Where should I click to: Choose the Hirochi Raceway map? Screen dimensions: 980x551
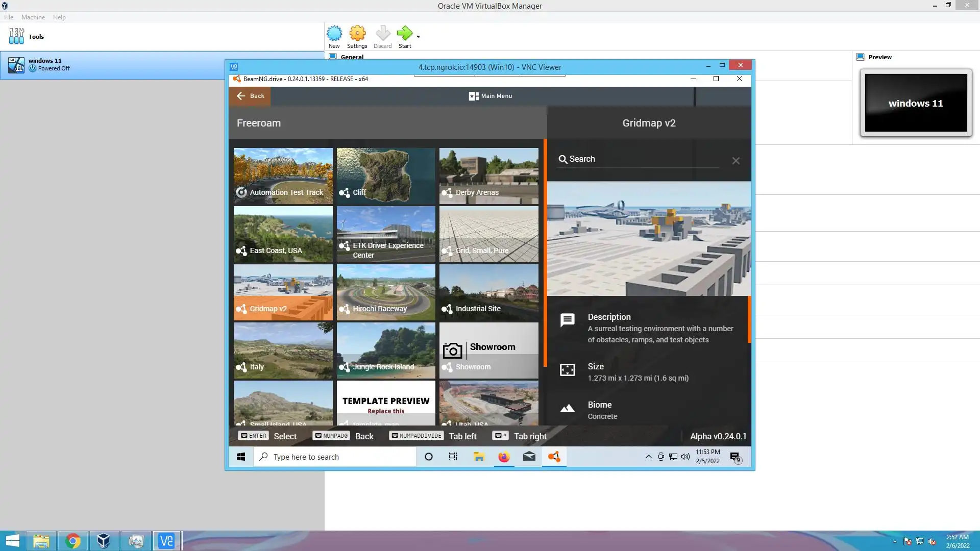click(x=386, y=292)
